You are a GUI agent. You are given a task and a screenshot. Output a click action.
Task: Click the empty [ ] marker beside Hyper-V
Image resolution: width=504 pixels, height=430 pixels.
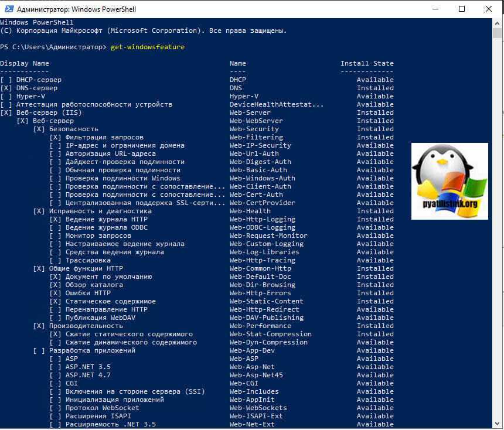[6, 96]
